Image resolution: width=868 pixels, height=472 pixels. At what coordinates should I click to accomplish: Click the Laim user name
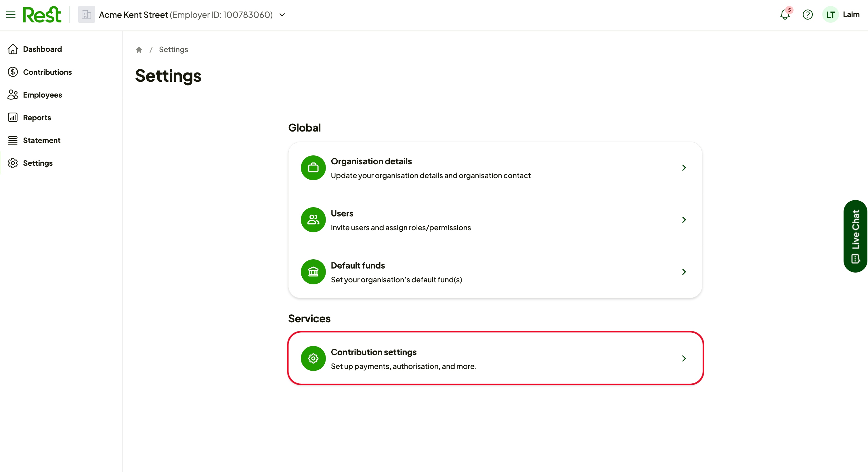point(851,14)
